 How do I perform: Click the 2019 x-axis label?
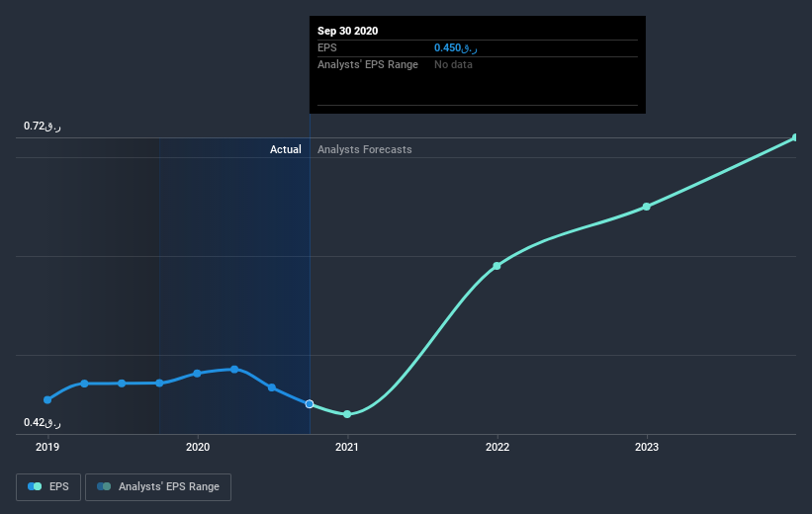point(47,447)
